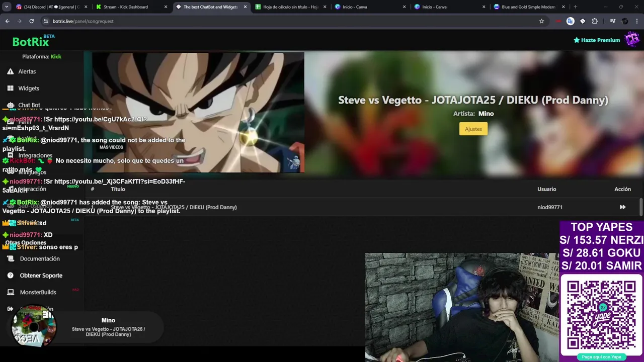The image size is (644, 362).
Task: Click the Título column header
Action: click(118, 189)
